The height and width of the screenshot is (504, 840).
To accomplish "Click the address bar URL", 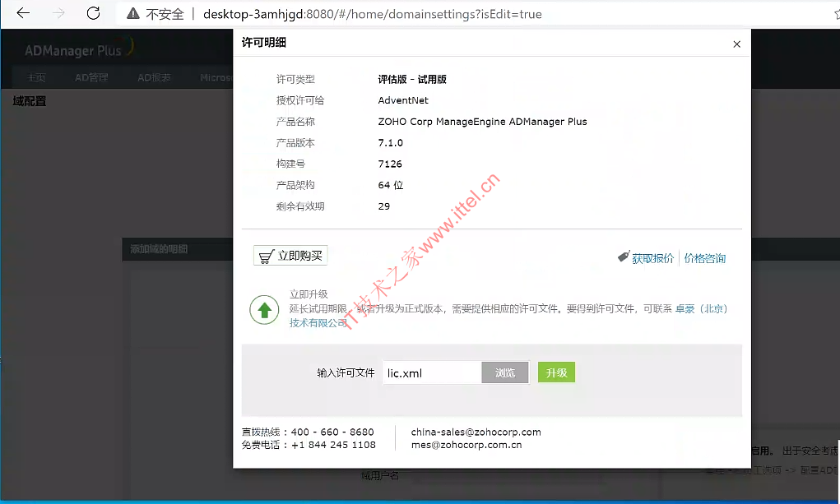I will point(373,14).
